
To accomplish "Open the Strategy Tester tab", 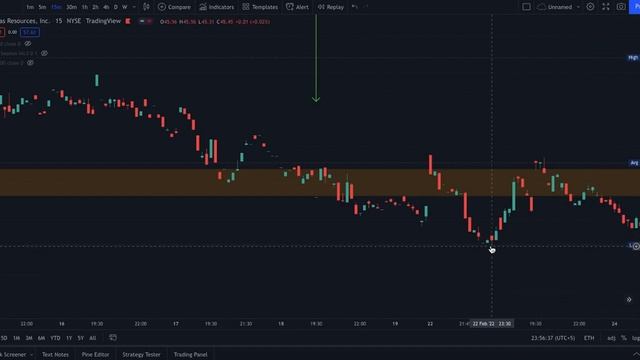I will (141, 354).
